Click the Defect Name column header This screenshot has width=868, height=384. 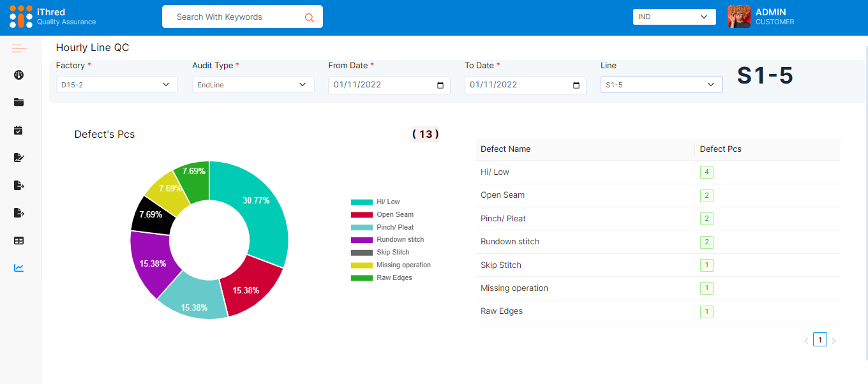click(x=505, y=149)
